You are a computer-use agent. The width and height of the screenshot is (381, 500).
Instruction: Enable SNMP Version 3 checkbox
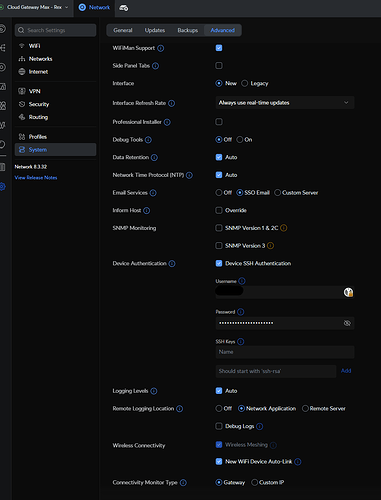[219, 246]
